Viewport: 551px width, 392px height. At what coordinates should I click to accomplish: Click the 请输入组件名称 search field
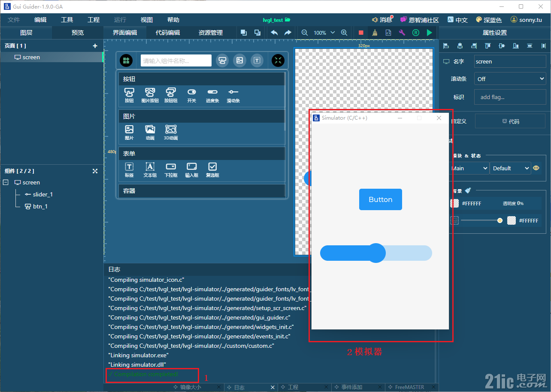pyautogui.click(x=176, y=61)
